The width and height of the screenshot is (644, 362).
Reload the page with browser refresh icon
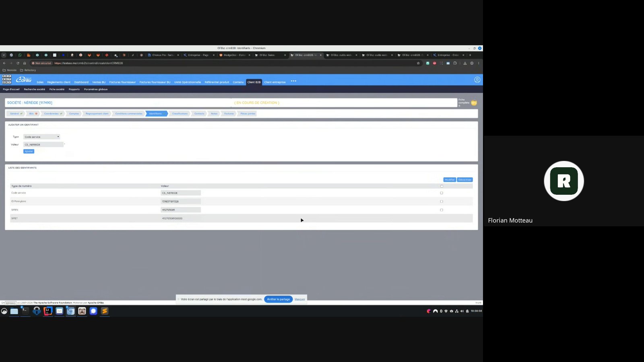click(18, 63)
